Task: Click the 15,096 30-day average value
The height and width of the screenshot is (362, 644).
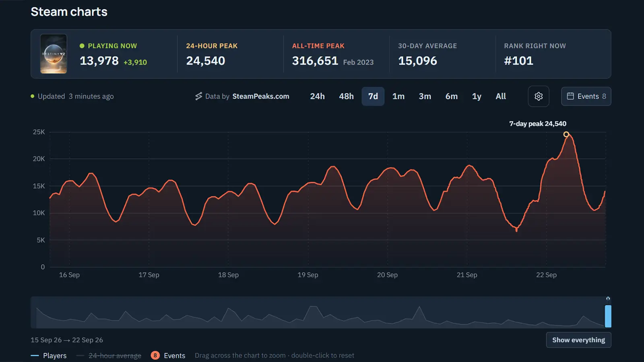Action: click(417, 61)
